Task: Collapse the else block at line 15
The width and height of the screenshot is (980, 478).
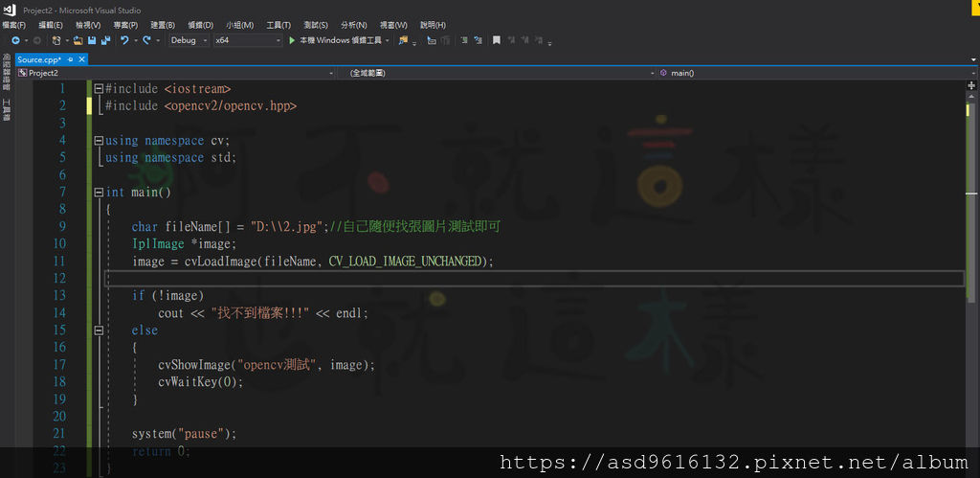Action: (99, 330)
